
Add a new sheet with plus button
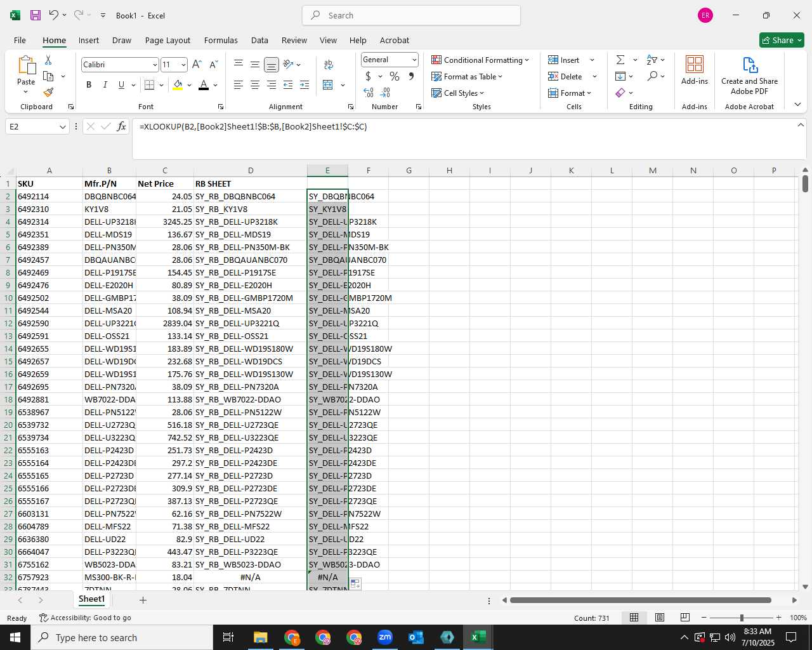click(x=143, y=600)
